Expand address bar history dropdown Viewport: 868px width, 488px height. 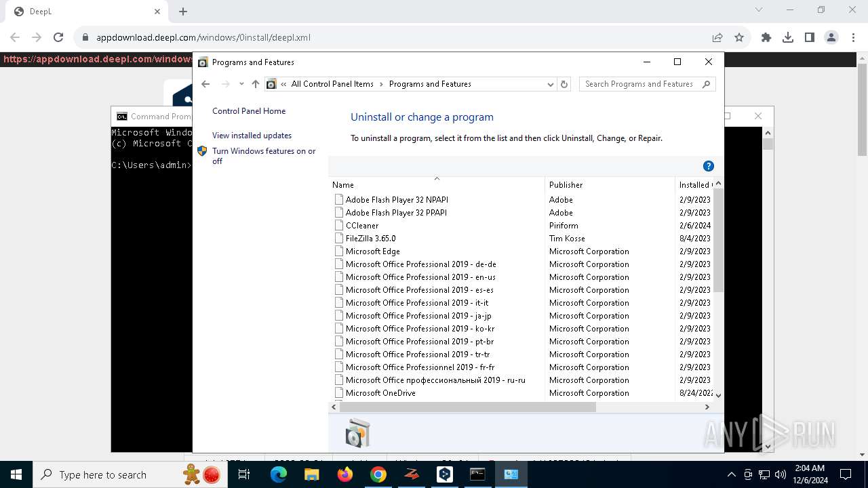click(551, 84)
